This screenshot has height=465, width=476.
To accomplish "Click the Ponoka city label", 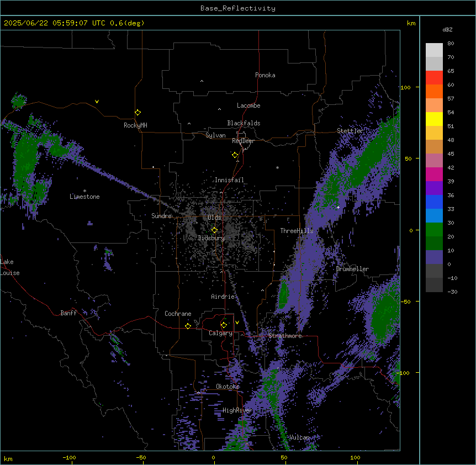I will coord(265,75).
